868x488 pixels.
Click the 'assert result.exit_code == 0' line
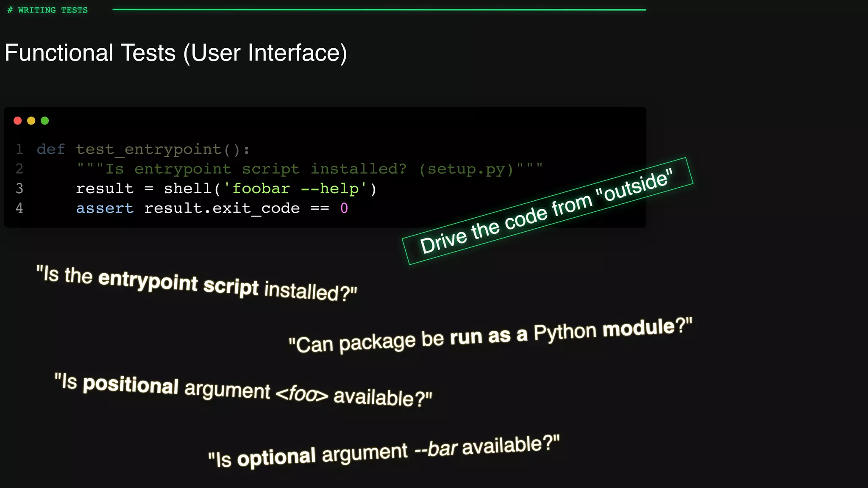[212, 208]
